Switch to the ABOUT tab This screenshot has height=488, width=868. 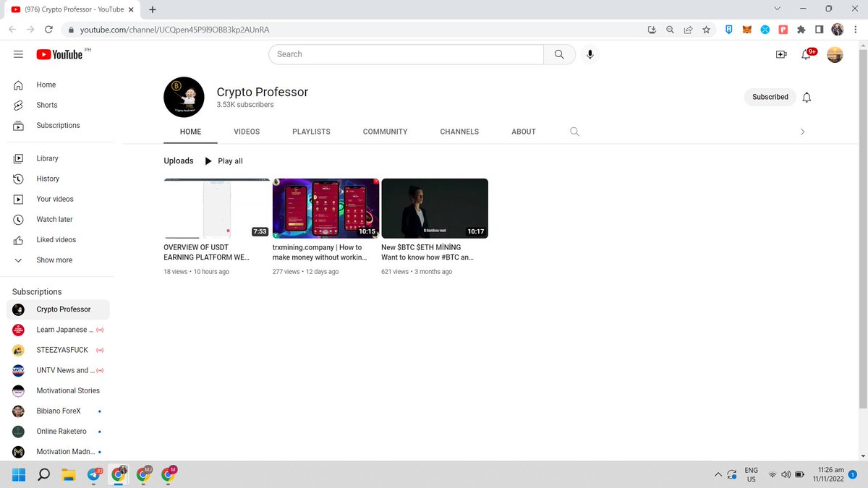(x=524, y=132)
